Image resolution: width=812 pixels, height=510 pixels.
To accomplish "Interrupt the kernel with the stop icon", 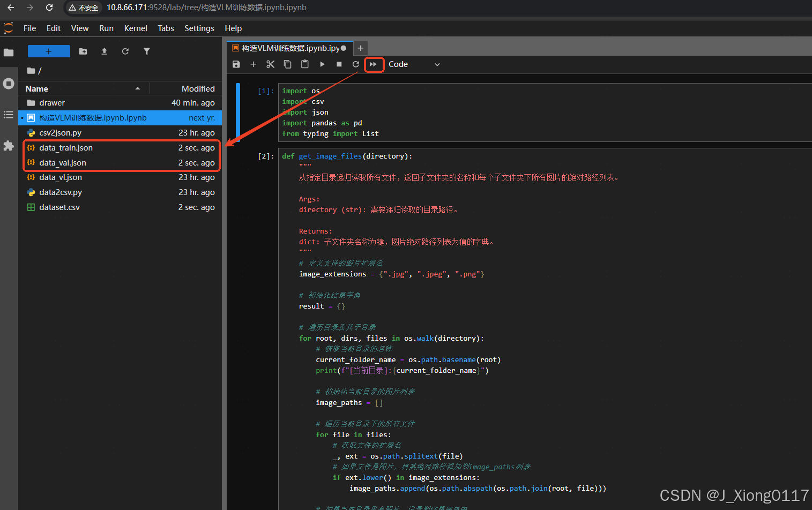I will 339,64.
